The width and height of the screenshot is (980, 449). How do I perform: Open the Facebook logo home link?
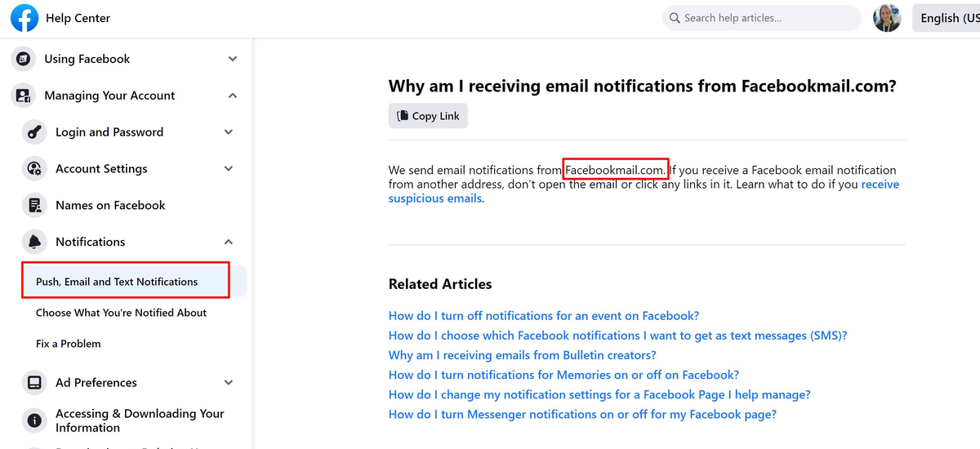click(x=24, y=18)
